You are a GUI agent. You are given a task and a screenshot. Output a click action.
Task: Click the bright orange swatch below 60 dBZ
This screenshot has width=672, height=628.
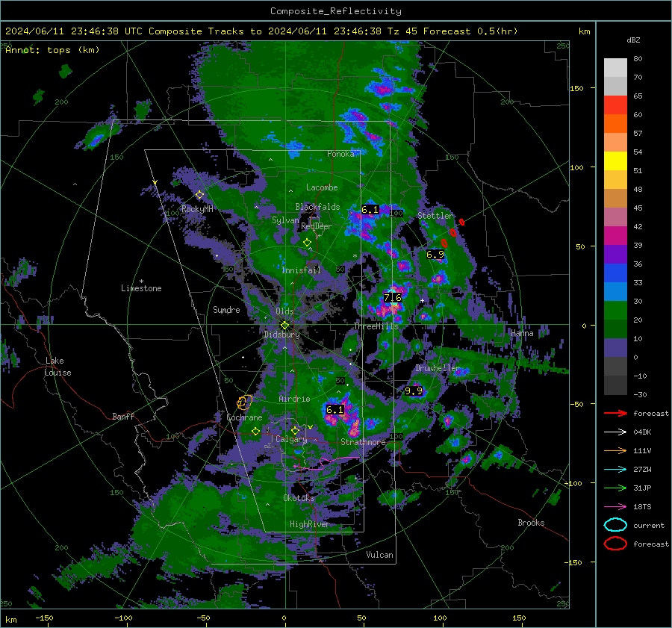pos(615,124)
